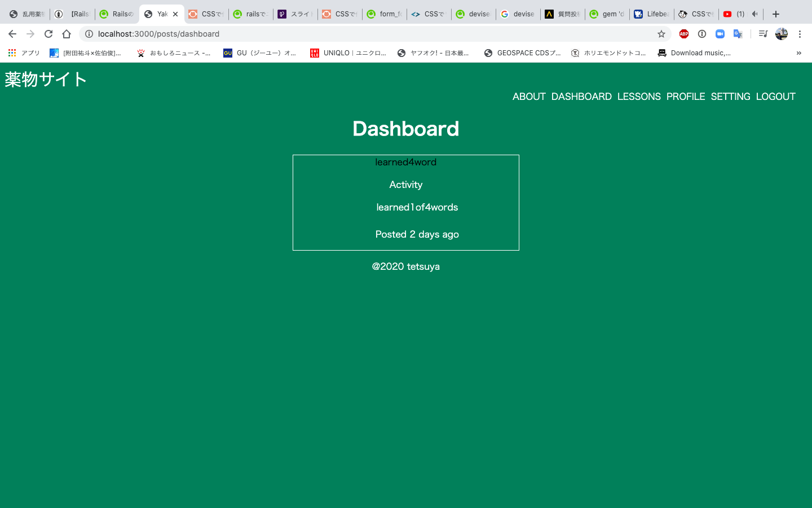
Task: Switch to the Lifebear tab
Action: click(651, 14)
